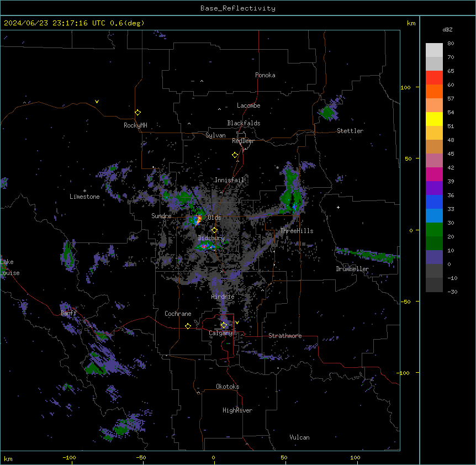
Task: Click the ThreeHills city label
Action: (297, 231)
